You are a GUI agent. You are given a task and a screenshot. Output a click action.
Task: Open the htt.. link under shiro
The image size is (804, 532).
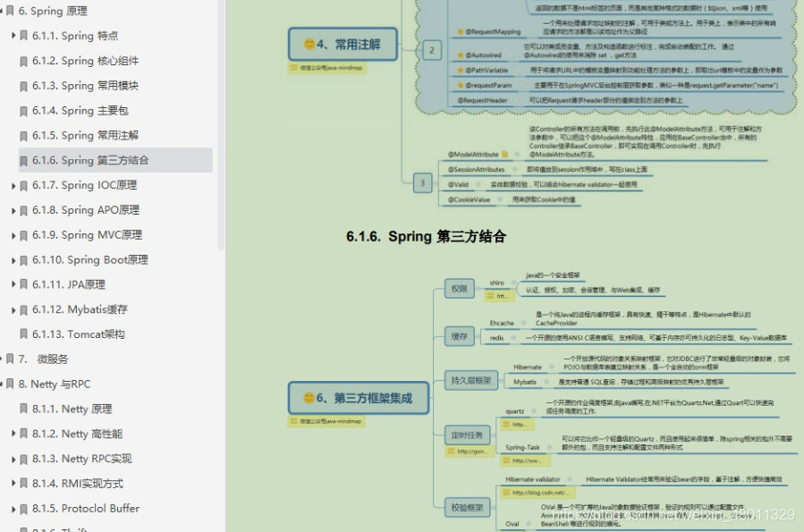(499, 296)
